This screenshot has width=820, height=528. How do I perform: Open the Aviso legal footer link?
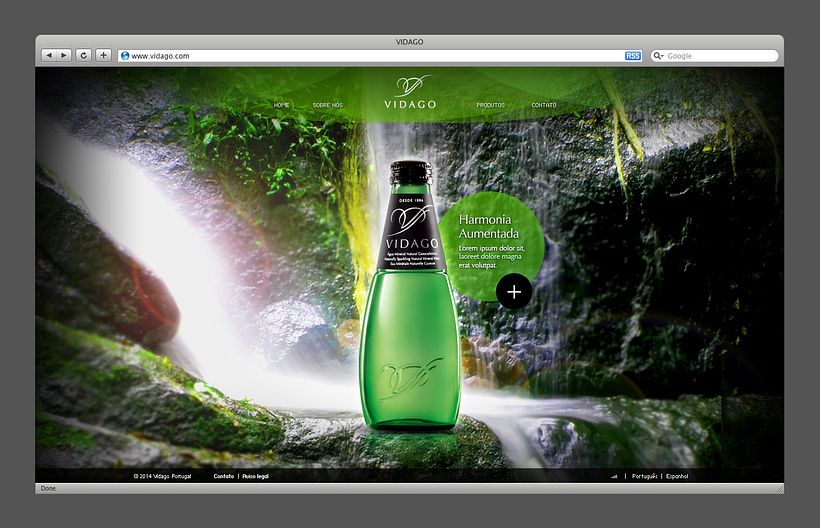255,476
